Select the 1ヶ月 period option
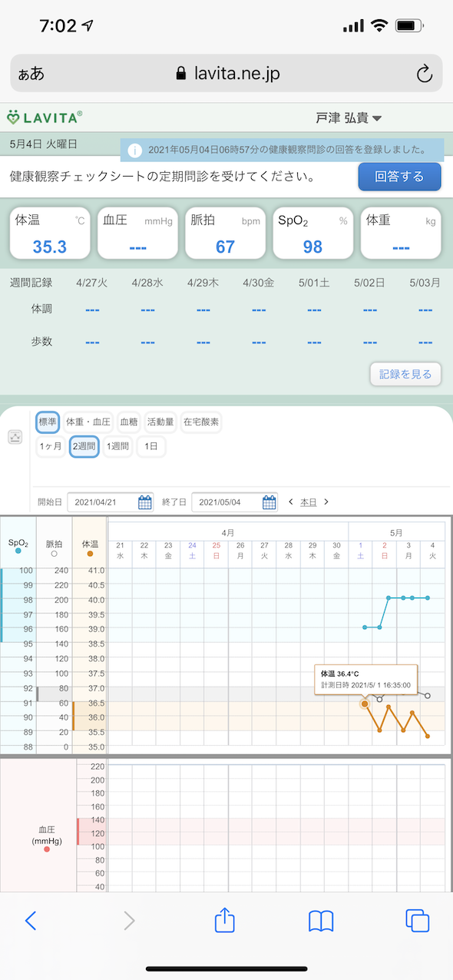The height and width of the screenshot is (980, 453). click(51, 446)
